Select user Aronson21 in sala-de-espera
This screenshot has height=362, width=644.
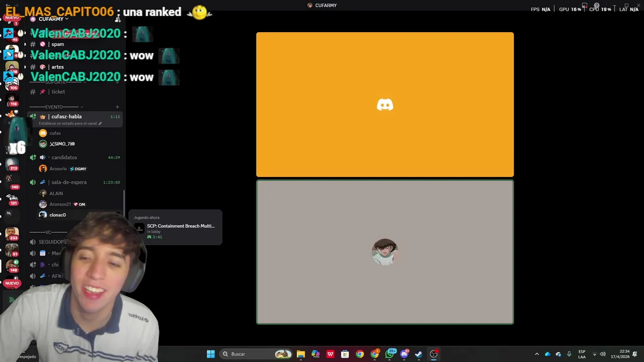(x=60, y=204)
